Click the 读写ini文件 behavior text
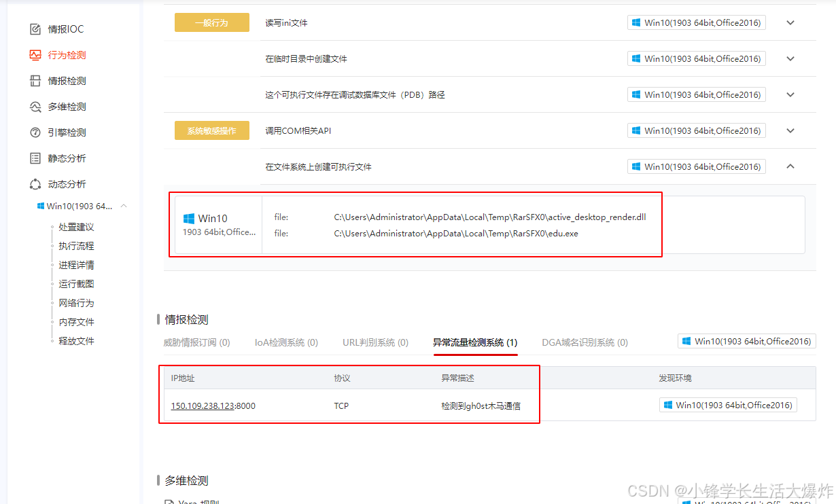Viewport: 836px width, 504px height. pyautogui.click(x=286, y=22)
